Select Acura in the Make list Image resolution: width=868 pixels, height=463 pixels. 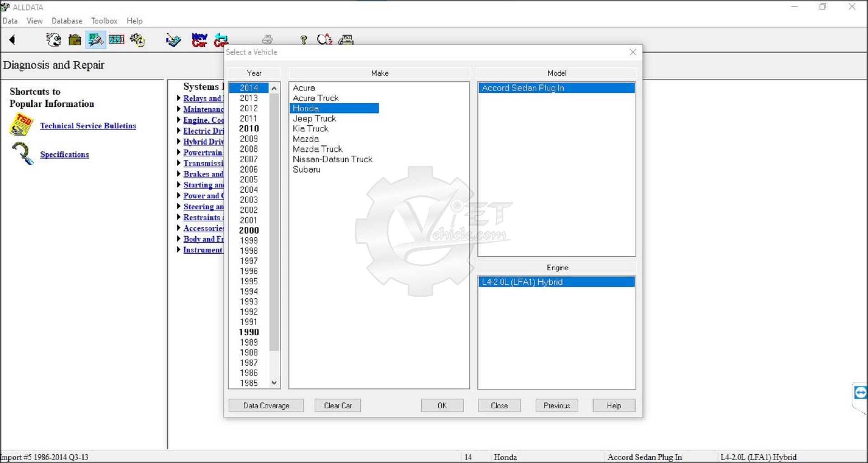tap(304, 88)
